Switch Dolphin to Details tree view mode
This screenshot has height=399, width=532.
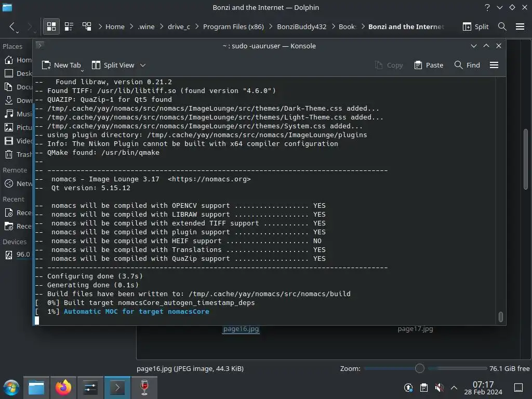(x=87, y=26)
